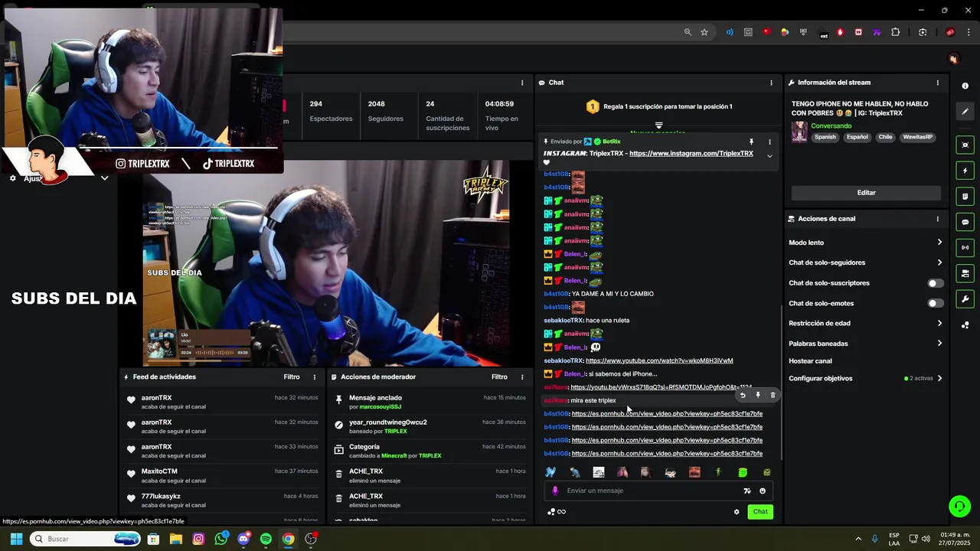This screenshot has width=980, height=551.
Task: Click the Spanish stream tag
Action: pos(825,137)
